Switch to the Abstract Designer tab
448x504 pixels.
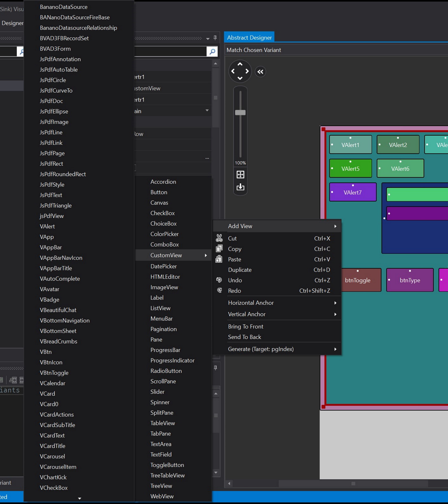249,38
